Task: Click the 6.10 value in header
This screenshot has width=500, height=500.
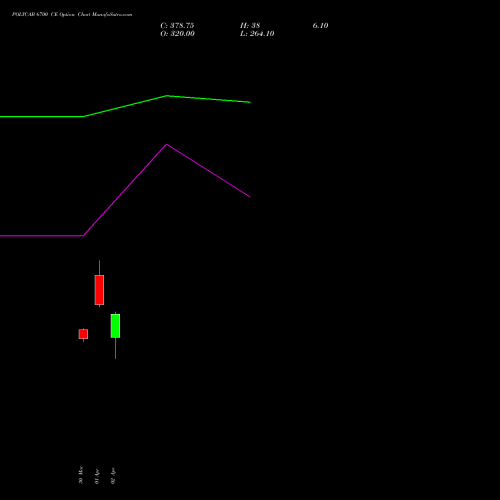Action: [320, 26]
